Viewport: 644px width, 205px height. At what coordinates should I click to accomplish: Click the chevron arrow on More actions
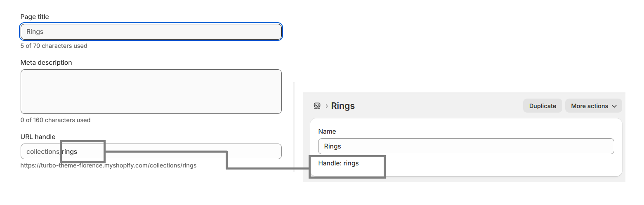coord(614,106)
